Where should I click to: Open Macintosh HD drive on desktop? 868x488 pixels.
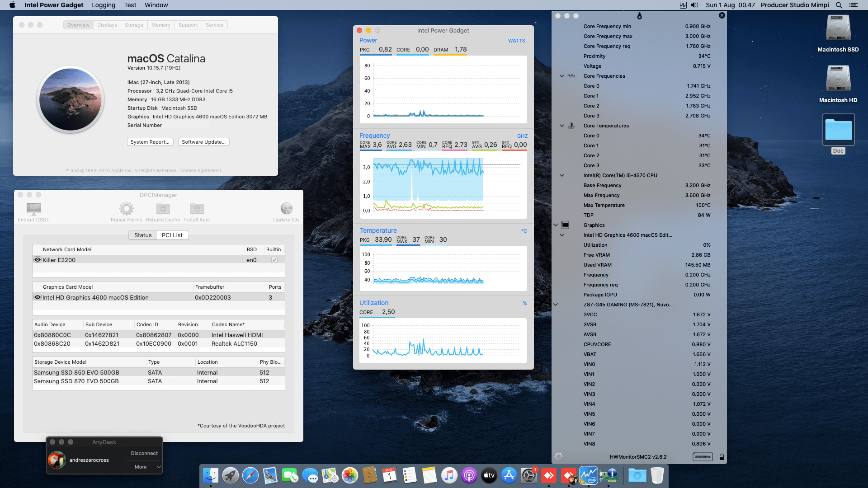point(838,84)
